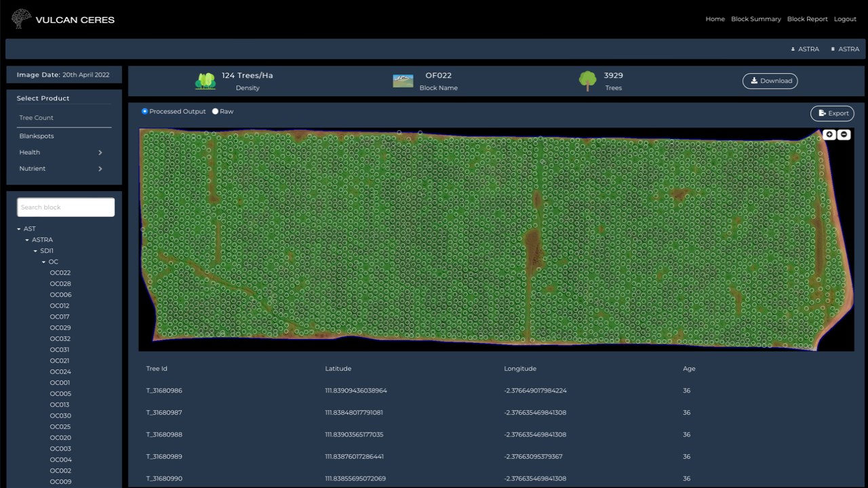Screen dimensions: 868x488
Task: Collapse the ASTRA tree node
Action: coord(27,240)
